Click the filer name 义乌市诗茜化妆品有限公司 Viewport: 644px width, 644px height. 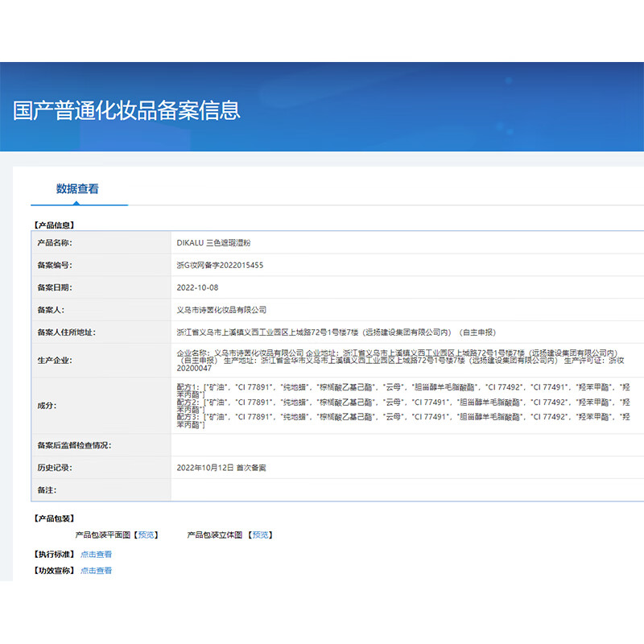click(221, 309)
